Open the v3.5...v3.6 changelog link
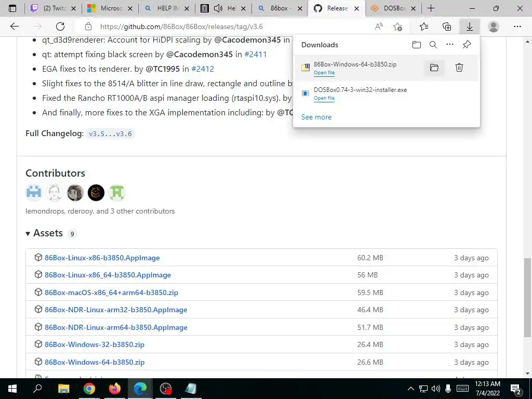532x399 pixels. coord(110,134)
